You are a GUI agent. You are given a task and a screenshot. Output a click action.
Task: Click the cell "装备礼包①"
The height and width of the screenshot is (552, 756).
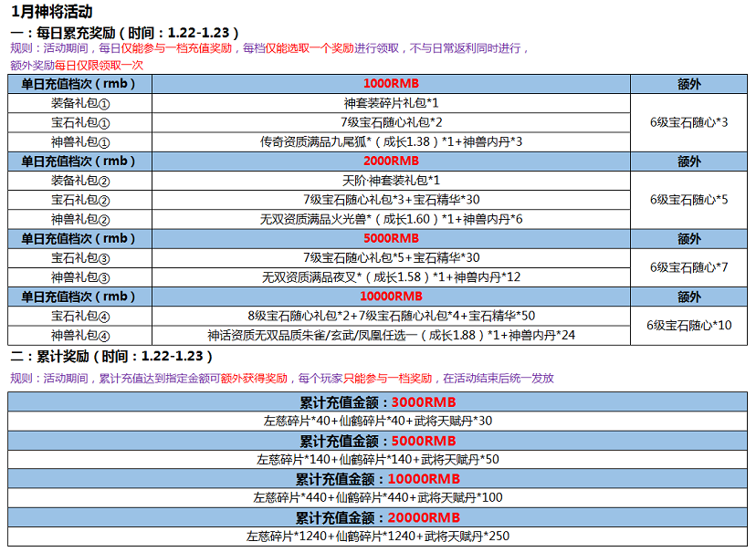(x=80, y=103)
